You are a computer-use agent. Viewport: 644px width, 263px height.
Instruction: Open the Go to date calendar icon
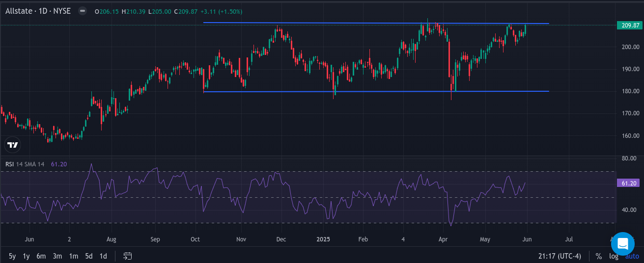click(128, 256)
